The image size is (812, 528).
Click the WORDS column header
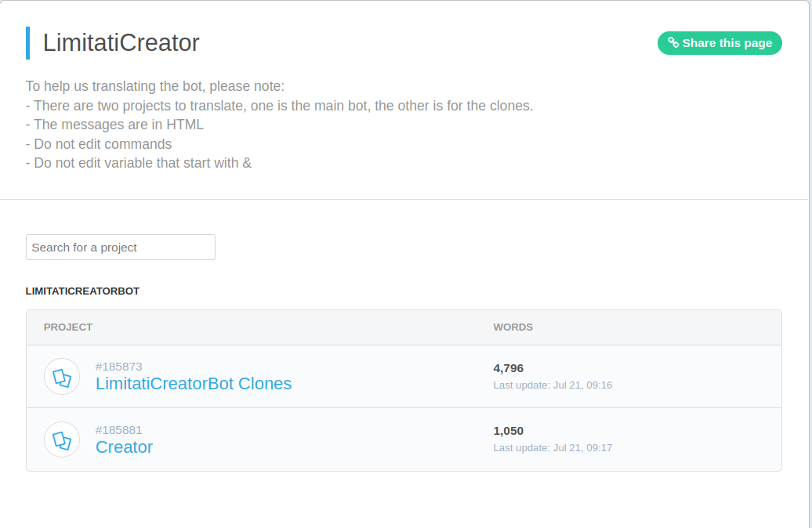tap(513, 327)
